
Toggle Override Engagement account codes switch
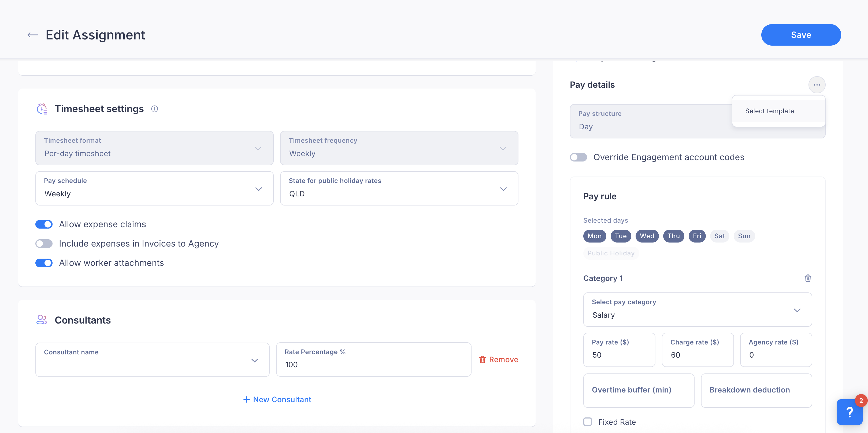[578, 157]
